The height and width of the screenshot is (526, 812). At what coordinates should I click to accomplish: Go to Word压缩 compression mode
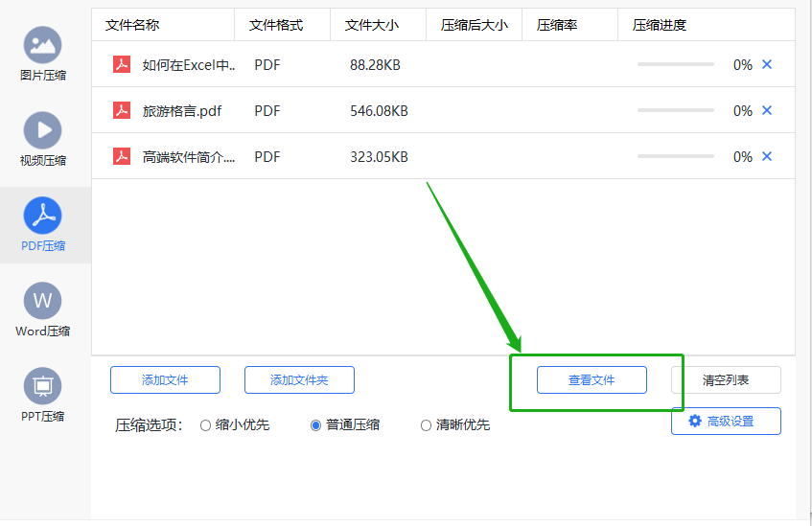[43, 309]
